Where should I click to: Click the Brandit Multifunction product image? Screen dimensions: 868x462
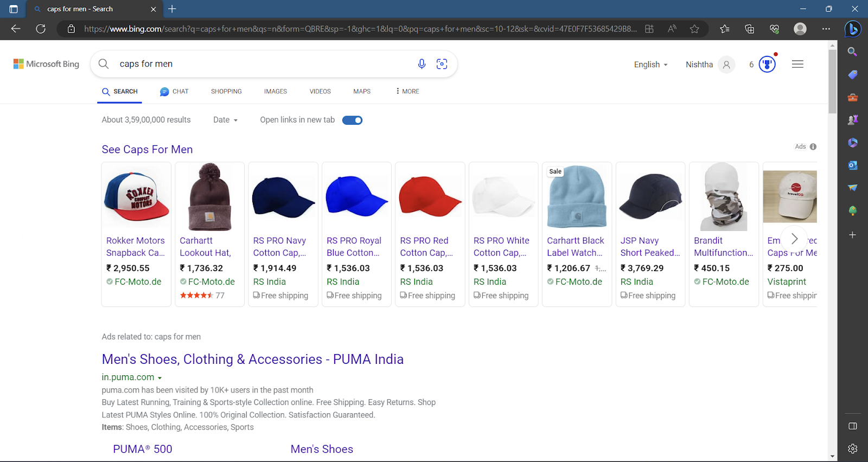point(724,196)
